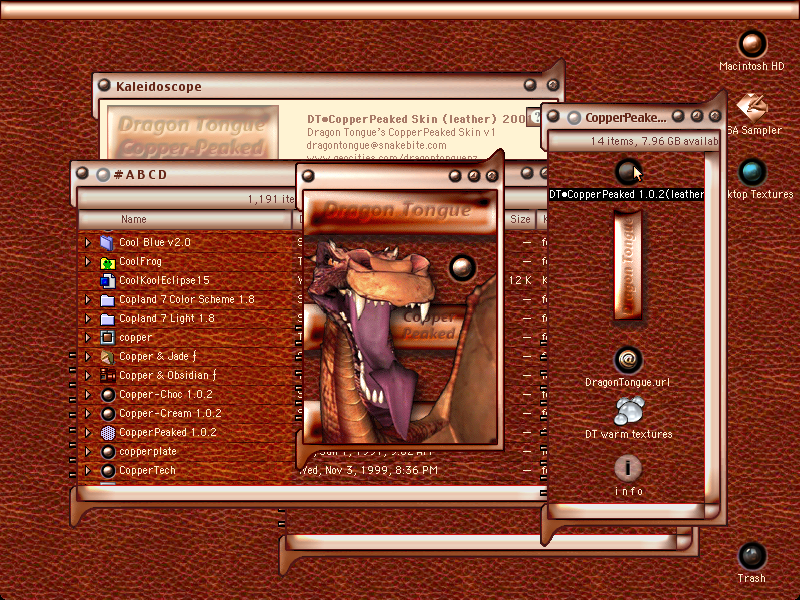Expand the Copper & Jade folder

pos(88,357)
